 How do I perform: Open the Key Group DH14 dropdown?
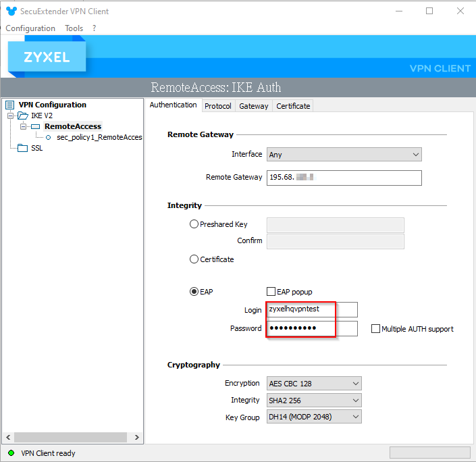pyautogui.click(x=314, y=417)
